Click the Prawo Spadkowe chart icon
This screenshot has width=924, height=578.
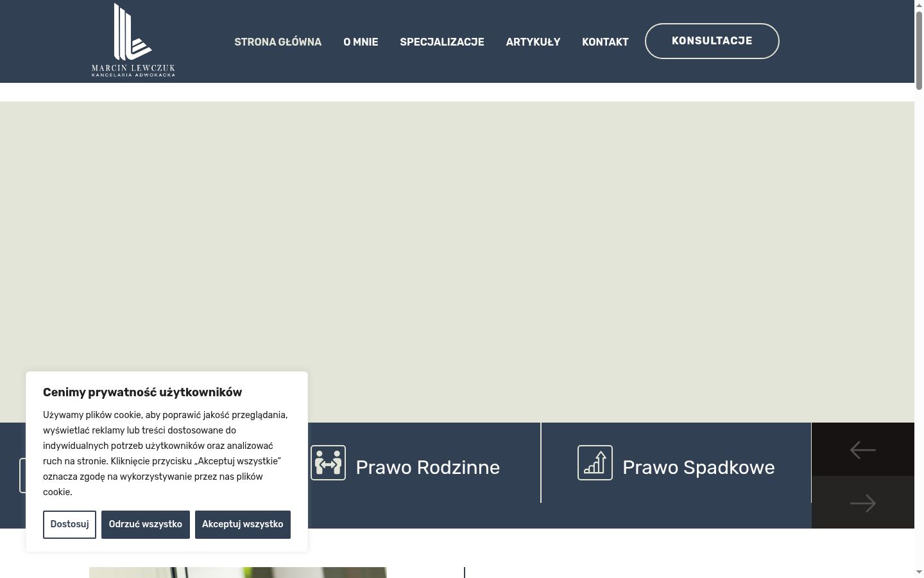pos(595,462)
